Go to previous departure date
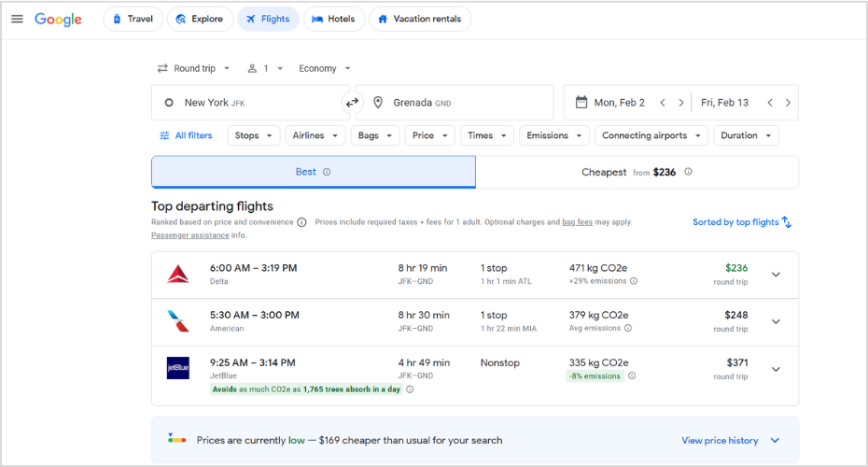Image resolution: width=868 pixels, height=467 pixels. 663,103
